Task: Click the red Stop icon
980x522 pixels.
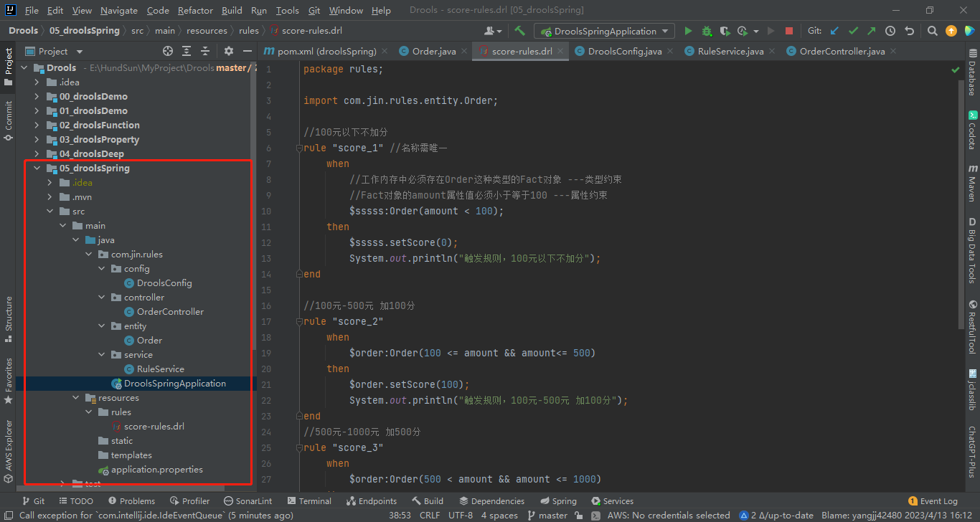Action: (x=789, y=31)
